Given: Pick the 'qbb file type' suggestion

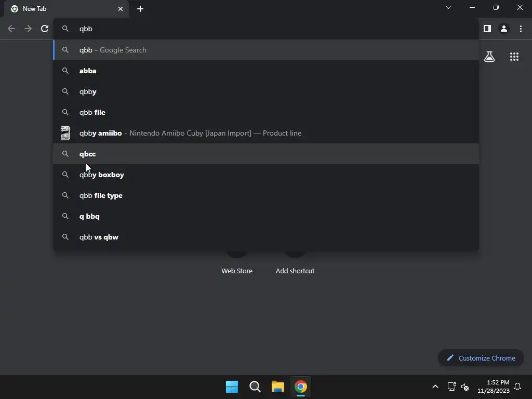Looking at the screenshot, I should [267, 195].
